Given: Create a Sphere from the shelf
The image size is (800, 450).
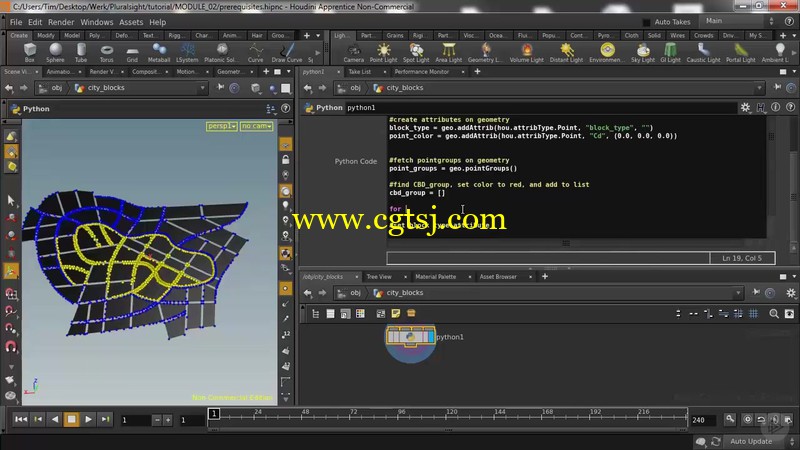Looking at the screenshot, I should (55, 53).
